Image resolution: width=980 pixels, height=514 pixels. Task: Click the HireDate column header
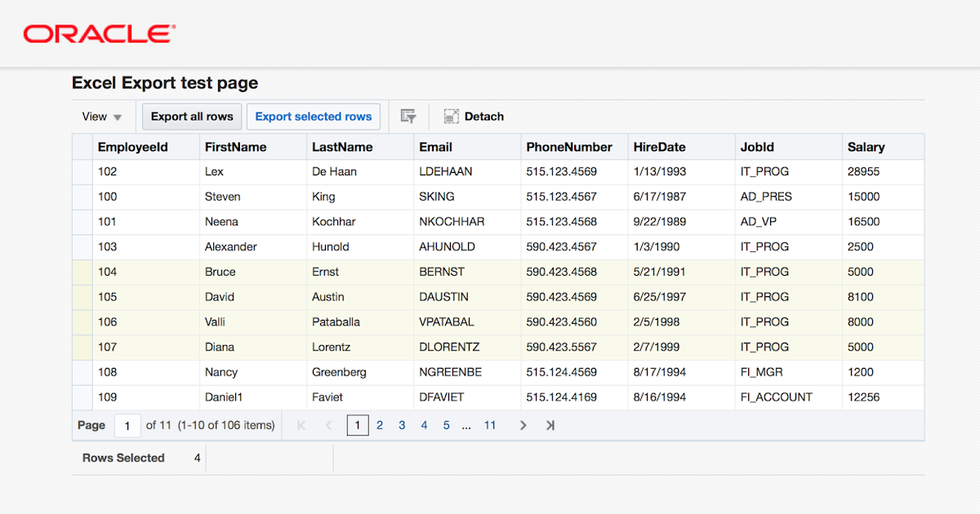(x=657, y=147)
